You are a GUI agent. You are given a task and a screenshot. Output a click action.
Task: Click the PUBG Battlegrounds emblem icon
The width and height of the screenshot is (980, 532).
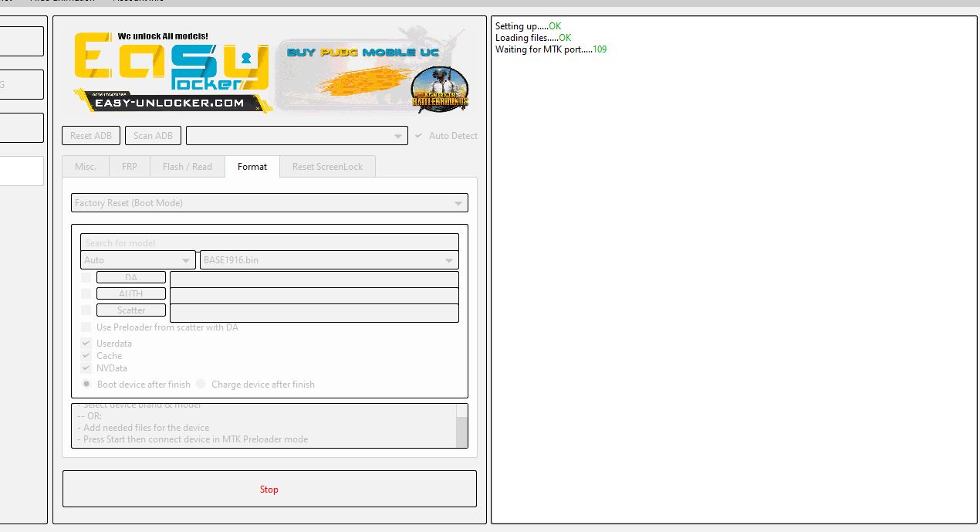pos(440,90)
